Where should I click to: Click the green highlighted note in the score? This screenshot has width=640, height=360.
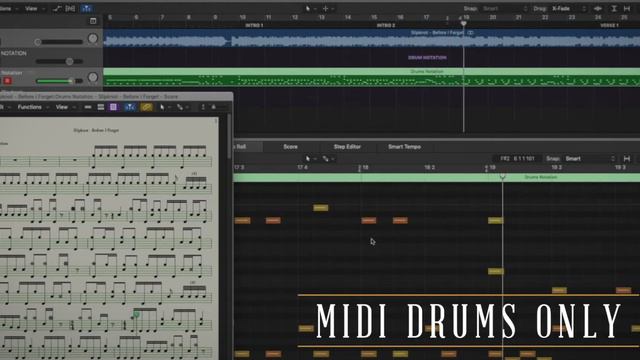(136, 314)
